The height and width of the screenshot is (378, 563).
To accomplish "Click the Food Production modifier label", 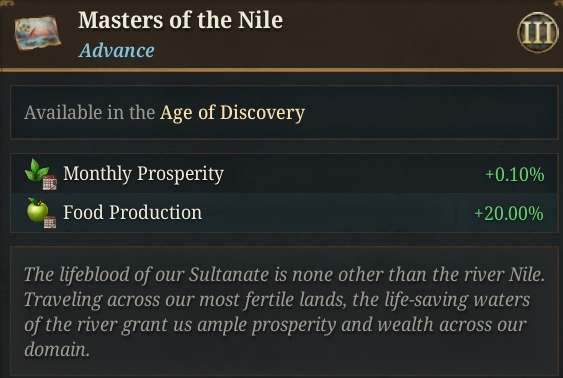I will 132,212.
